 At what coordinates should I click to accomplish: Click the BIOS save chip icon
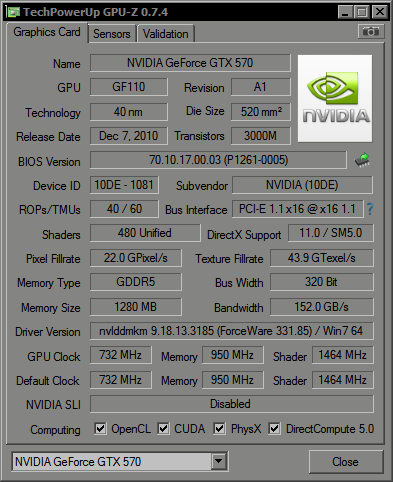click(x=362, y=160)
